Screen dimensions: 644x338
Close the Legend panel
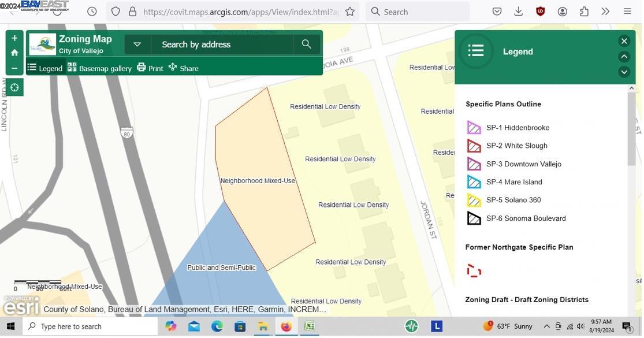pos(624,41)
